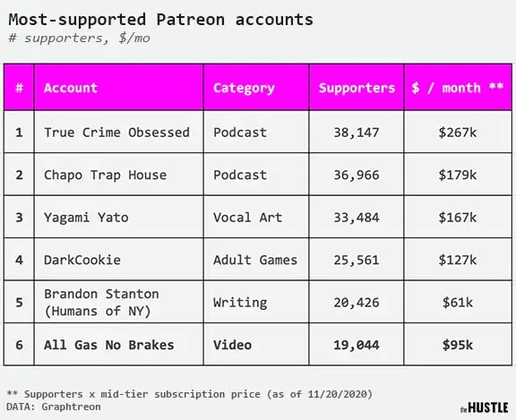Click the $267k monthly value
The image size is (516, 420).
(x=458, y=132)
